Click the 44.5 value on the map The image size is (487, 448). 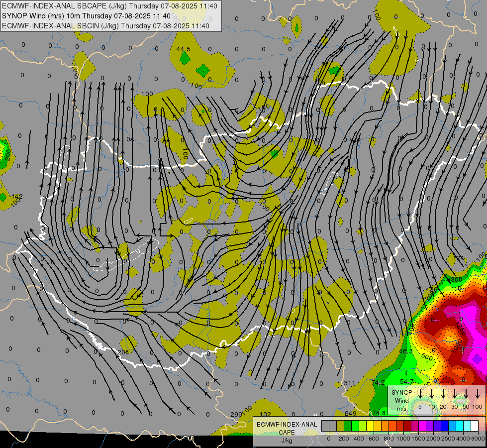(x=183, y=49)
